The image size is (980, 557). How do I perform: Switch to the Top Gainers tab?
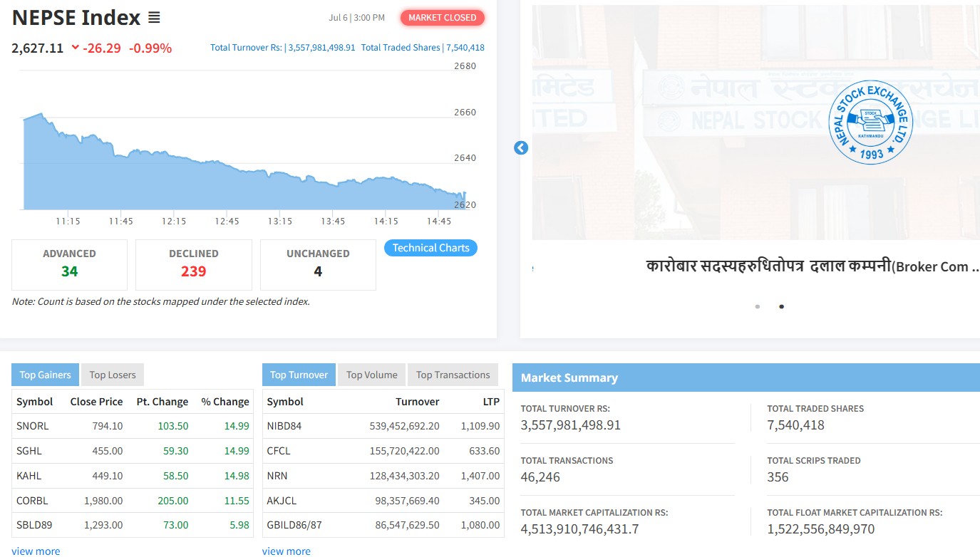click(x=45, y=375)
